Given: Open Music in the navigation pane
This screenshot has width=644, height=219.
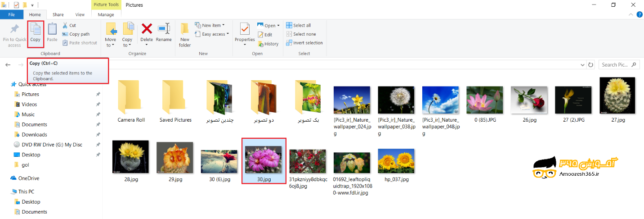Looking at the screenshot, I should [28, 114].
